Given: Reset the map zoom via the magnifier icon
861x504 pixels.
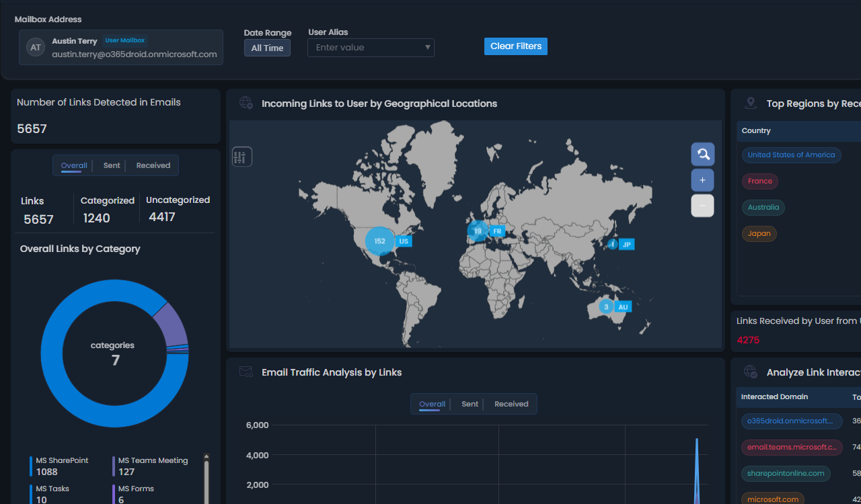Looking at the screenshot, I should coord(702,154).
